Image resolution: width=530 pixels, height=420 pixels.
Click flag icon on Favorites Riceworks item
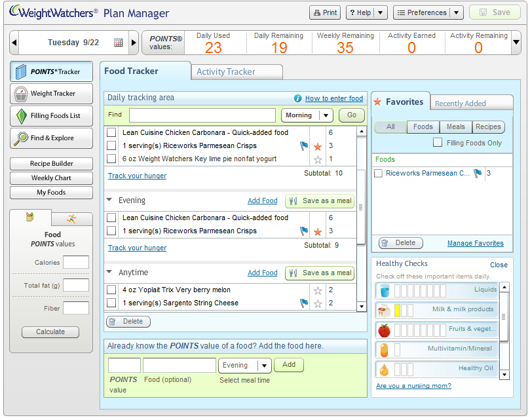coord(478,173)
